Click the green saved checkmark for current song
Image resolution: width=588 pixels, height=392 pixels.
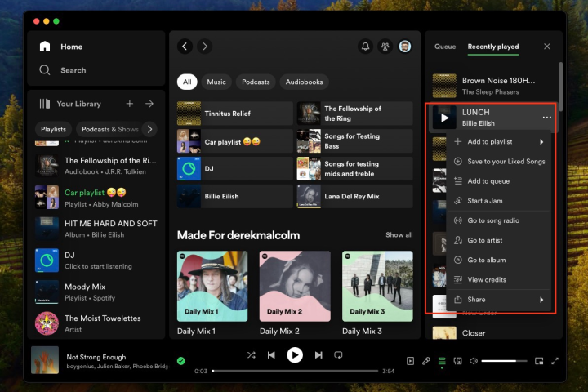[181, 361]
